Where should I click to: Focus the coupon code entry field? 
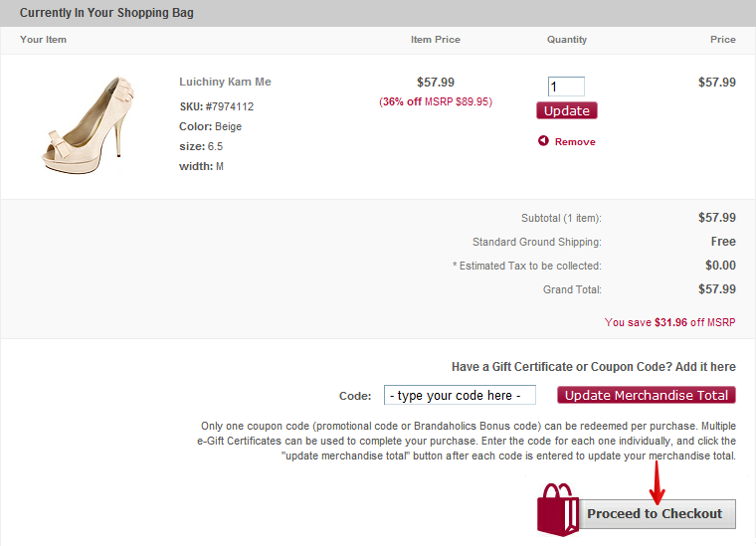pos(460,395)
